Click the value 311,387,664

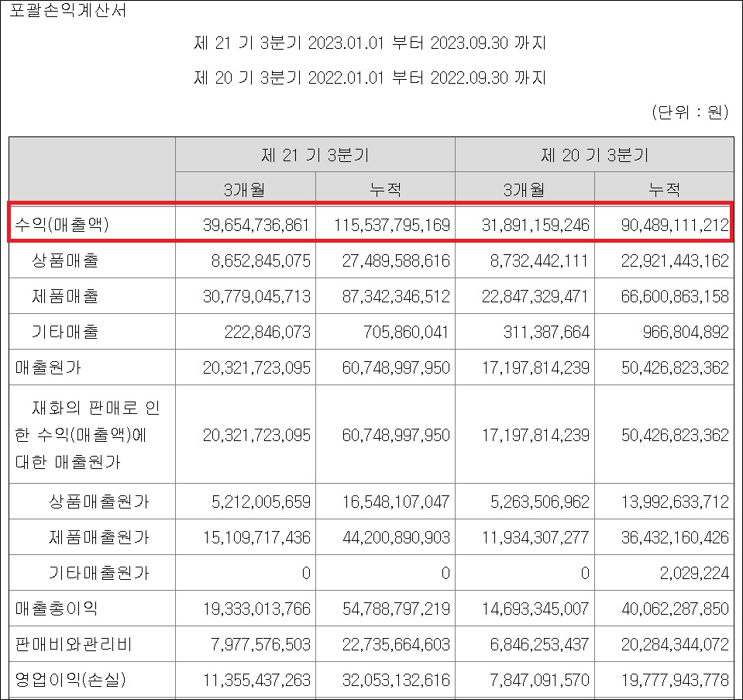[546, 332]
